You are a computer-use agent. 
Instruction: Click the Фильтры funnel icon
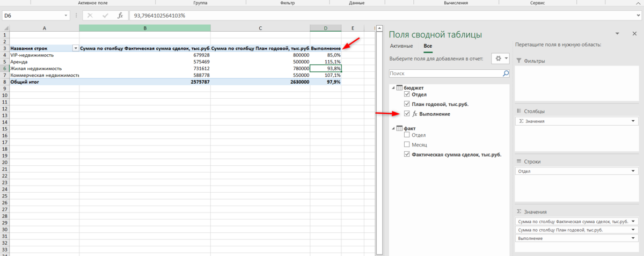519,61
